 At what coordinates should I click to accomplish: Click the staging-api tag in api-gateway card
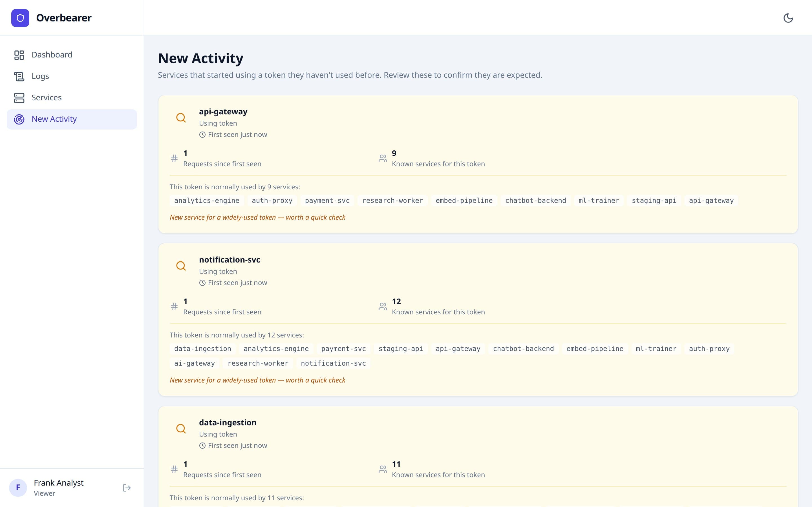click(654, 200)
